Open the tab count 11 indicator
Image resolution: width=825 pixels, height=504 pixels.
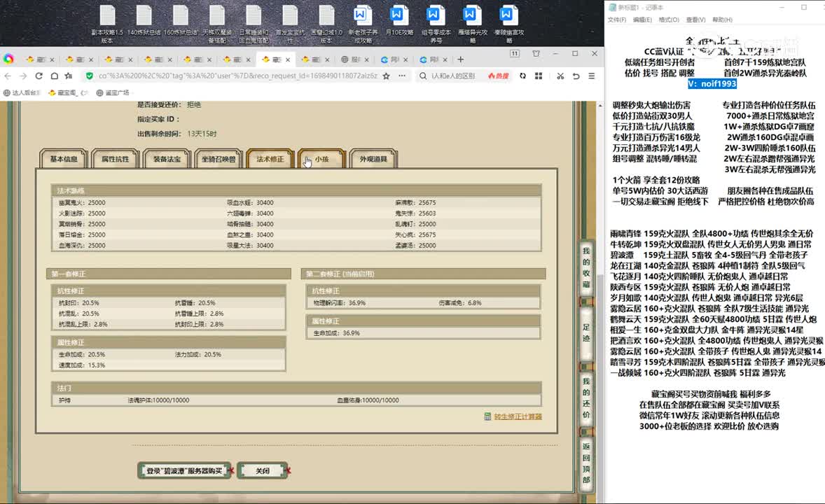515,53
